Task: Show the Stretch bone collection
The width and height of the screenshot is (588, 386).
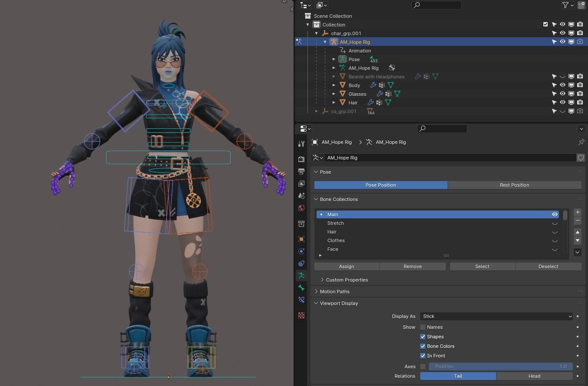Action: [555, 224]
